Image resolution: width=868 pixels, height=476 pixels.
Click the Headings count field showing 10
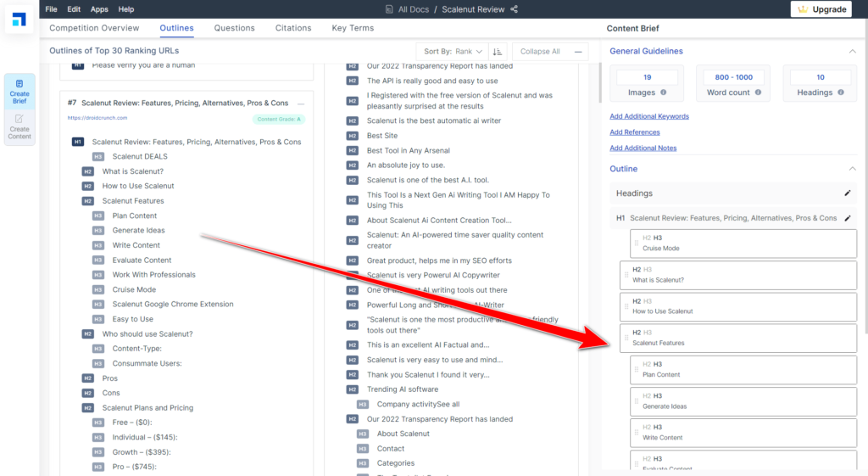pyautogui.click(x=821, y=77)
